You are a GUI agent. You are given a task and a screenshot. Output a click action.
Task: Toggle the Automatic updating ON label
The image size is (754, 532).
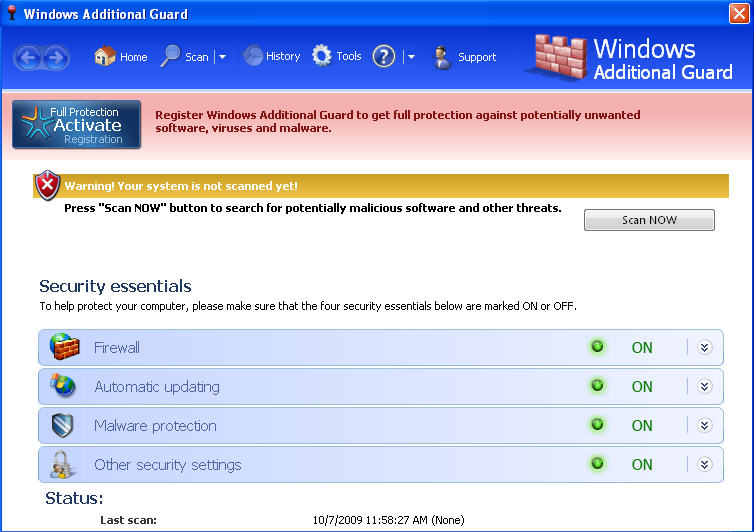click(x=642, y=387)
